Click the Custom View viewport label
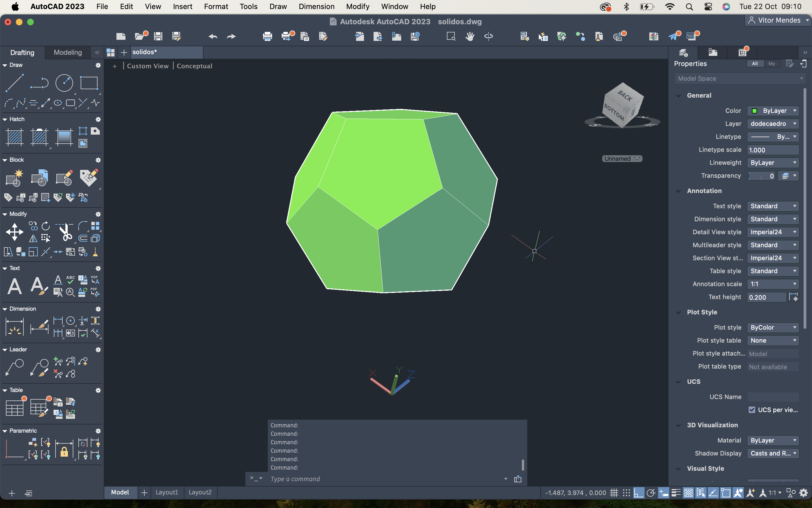Image resolution: width=812 pixels, height=508 pixels. coord(148,66)
